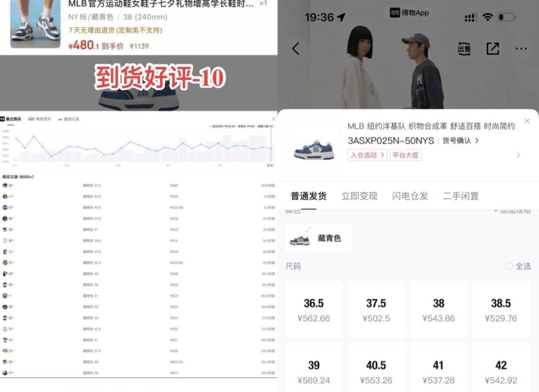Select the 藏青色 color option
Screen dimensions: 539x392
(x=318, y=238)
